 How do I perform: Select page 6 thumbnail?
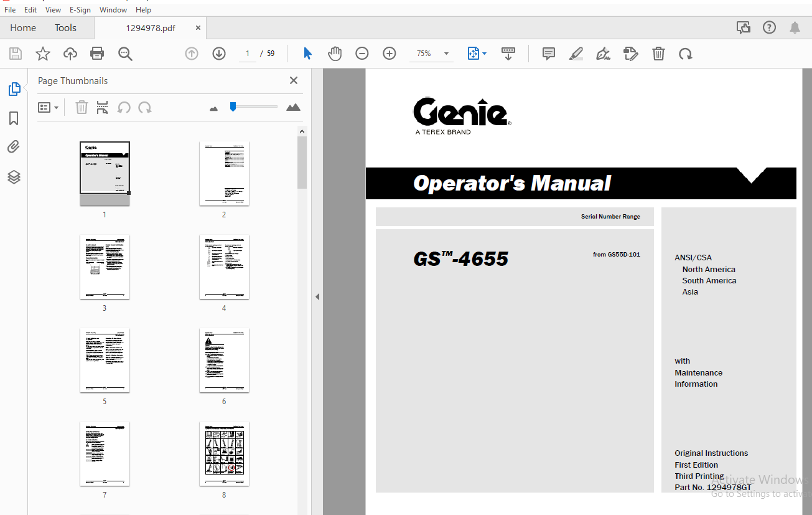[224, 361]
